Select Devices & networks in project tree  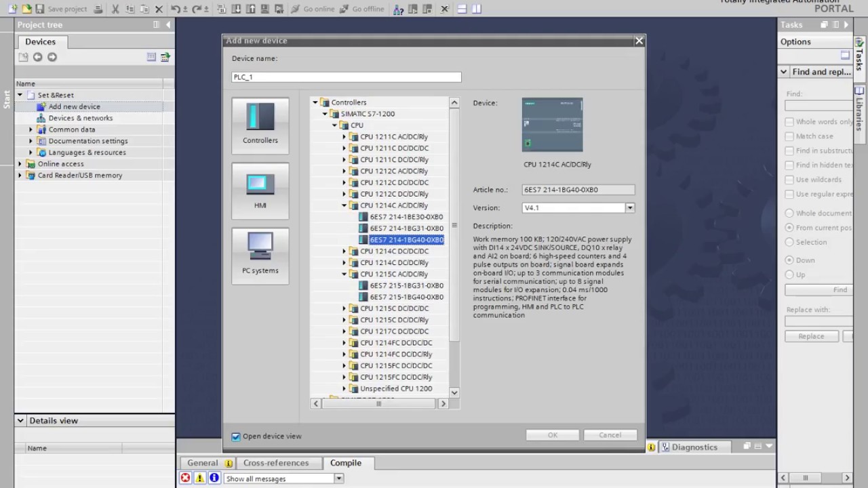point(81,118)
